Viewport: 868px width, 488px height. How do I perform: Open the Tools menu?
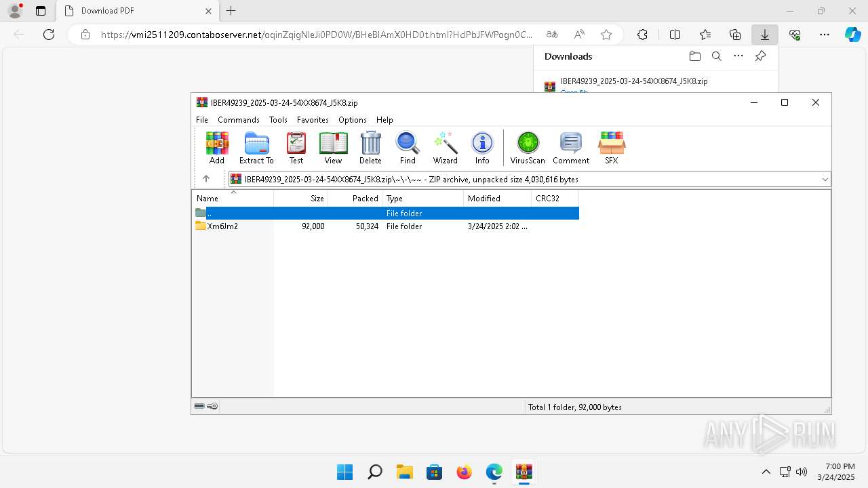click(278, 119)
